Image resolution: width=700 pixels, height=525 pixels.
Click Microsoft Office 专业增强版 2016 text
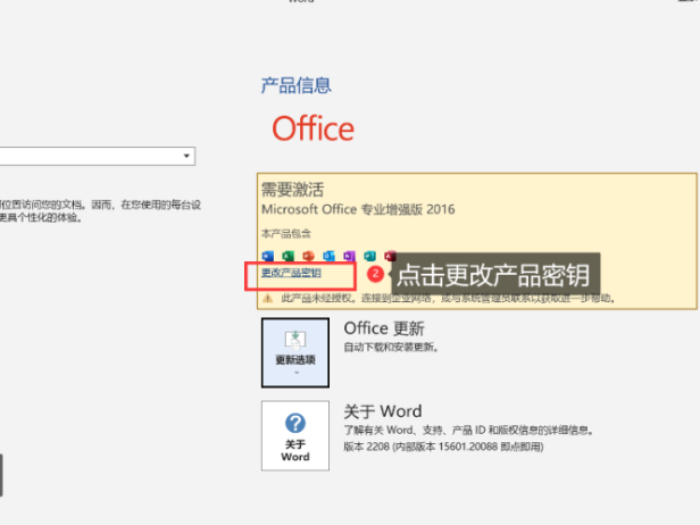click(358, 209)
